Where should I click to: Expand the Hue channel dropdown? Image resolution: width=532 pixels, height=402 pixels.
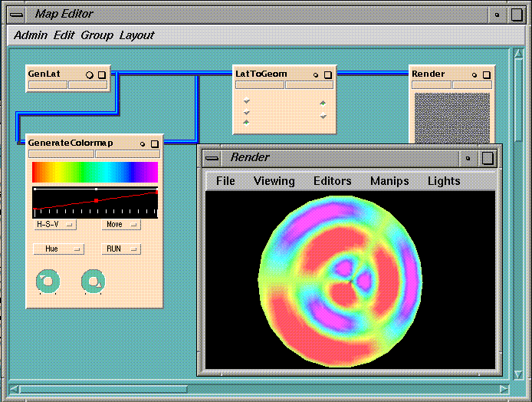[58, 249]
